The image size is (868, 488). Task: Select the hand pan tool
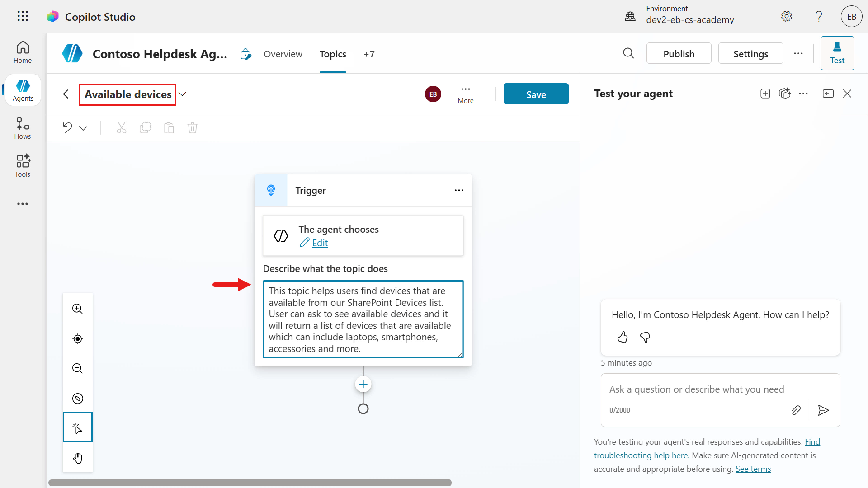point(77,458)
